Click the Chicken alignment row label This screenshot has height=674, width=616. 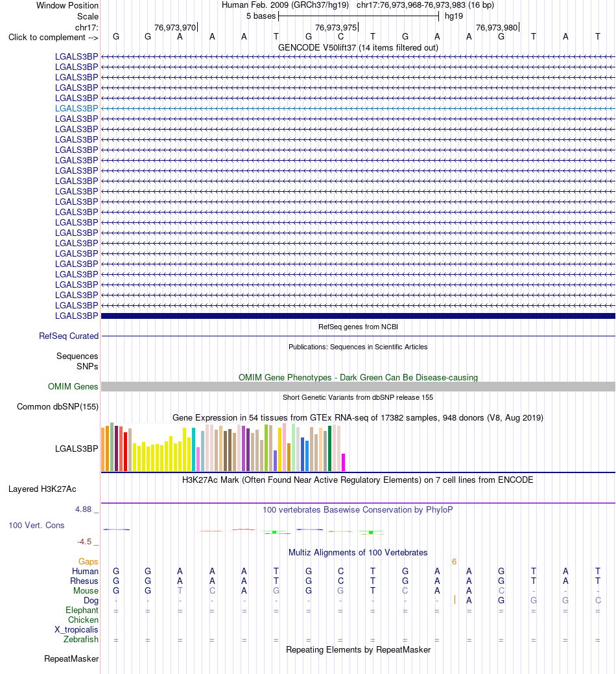[83, 620]
